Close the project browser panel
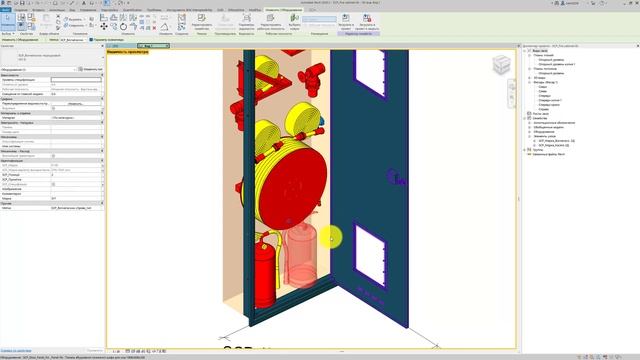 coord(638,46)
